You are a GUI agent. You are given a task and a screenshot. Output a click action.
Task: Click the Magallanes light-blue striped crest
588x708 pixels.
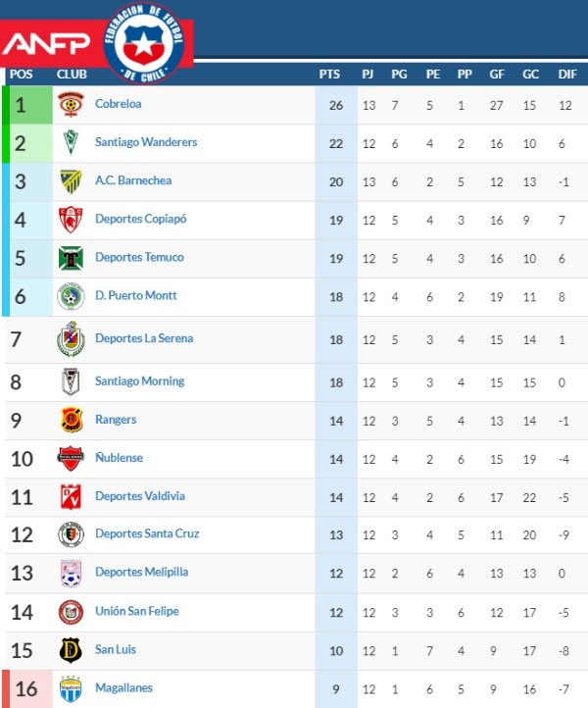[71, 689]
